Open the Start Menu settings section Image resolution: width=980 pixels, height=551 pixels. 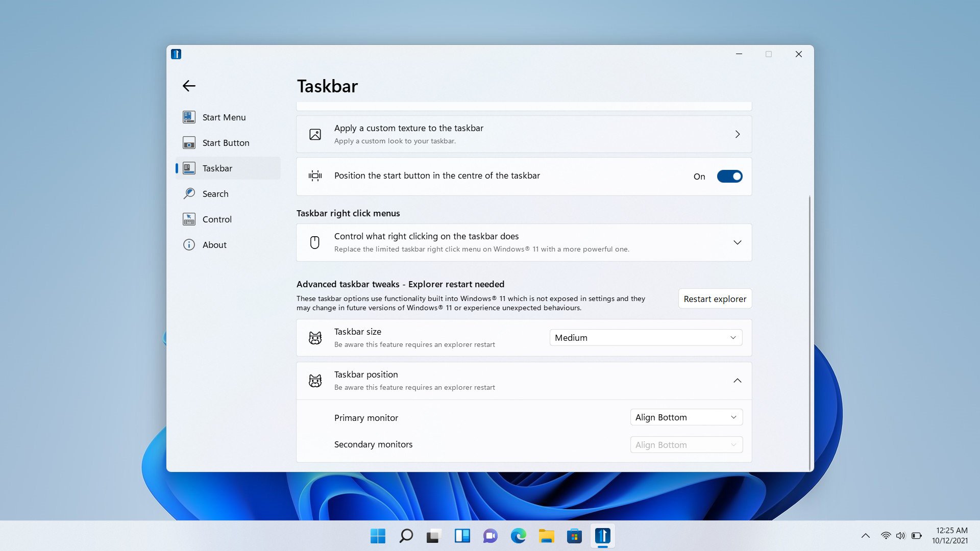click(224, 117)
